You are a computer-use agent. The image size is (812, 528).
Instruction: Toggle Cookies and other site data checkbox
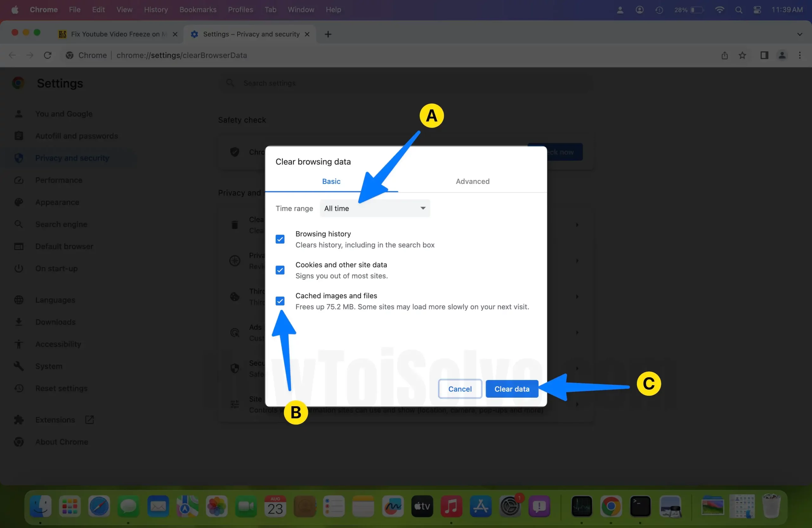pyautogui.click(x=280, y=270)
